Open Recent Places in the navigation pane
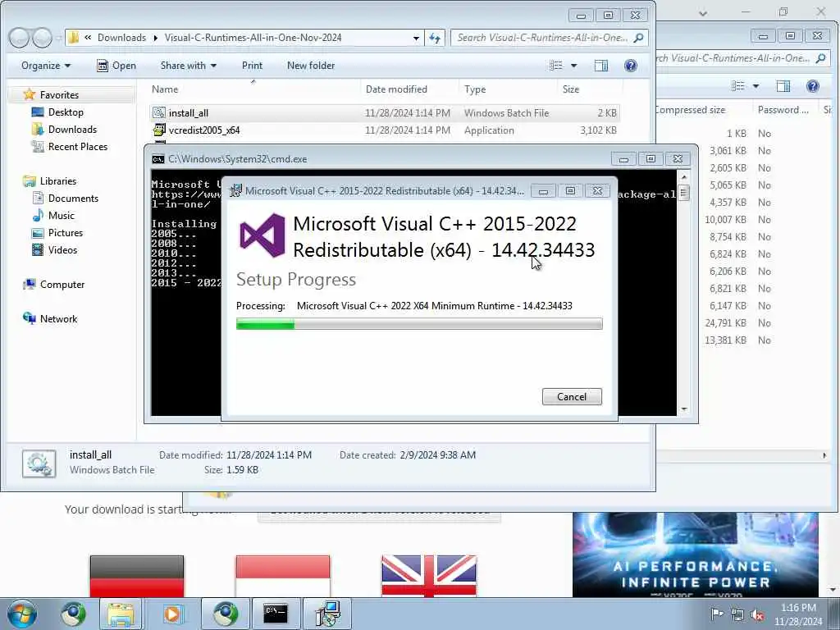The image size is (840, 630). (78, 146)
